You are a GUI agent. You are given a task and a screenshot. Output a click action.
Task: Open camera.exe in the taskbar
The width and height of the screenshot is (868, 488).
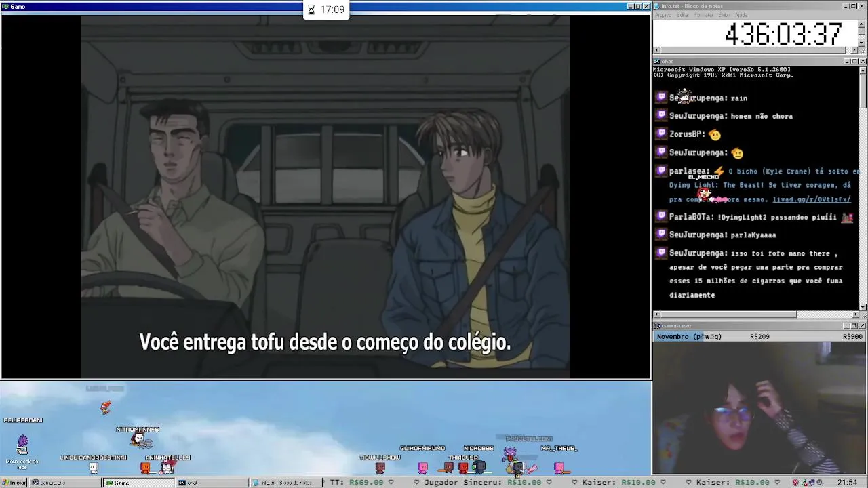(66, 483)
